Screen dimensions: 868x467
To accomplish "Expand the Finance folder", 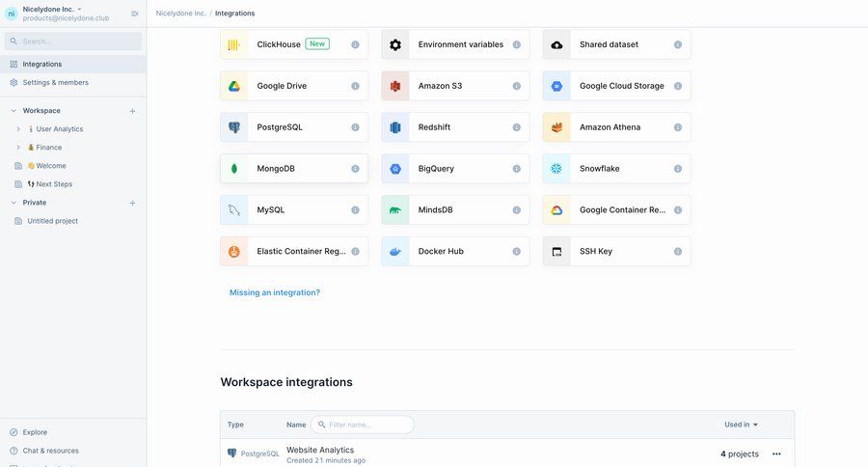I will 18,148.
